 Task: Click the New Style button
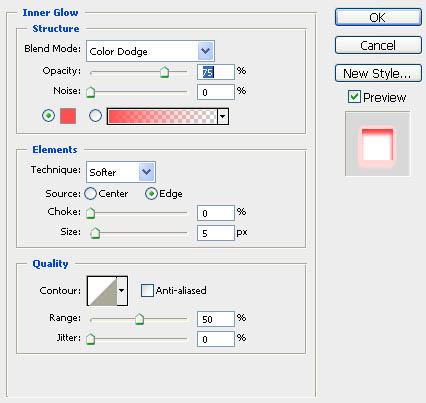pos(378,73)
